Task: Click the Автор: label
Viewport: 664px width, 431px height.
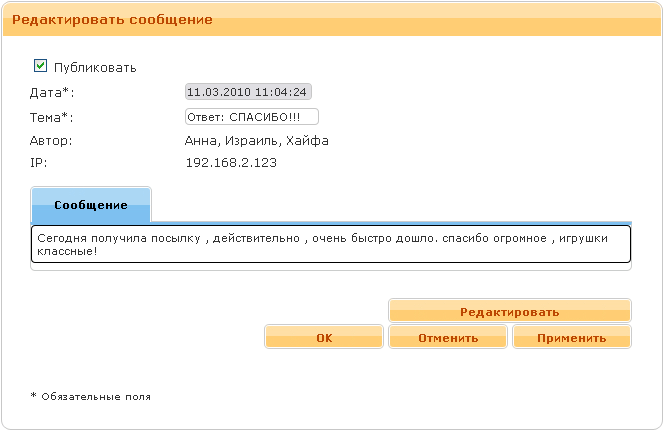Action: [51, 141]
